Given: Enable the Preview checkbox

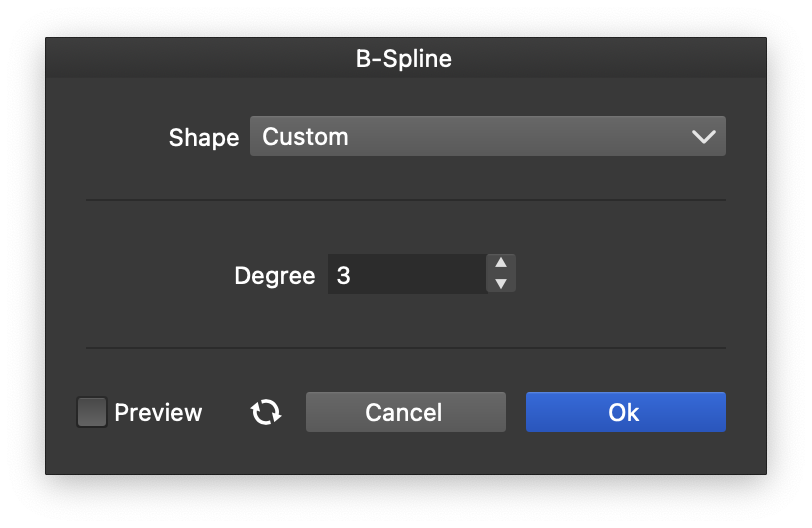Looking at the screenshot, I should (x=92, y=412).
